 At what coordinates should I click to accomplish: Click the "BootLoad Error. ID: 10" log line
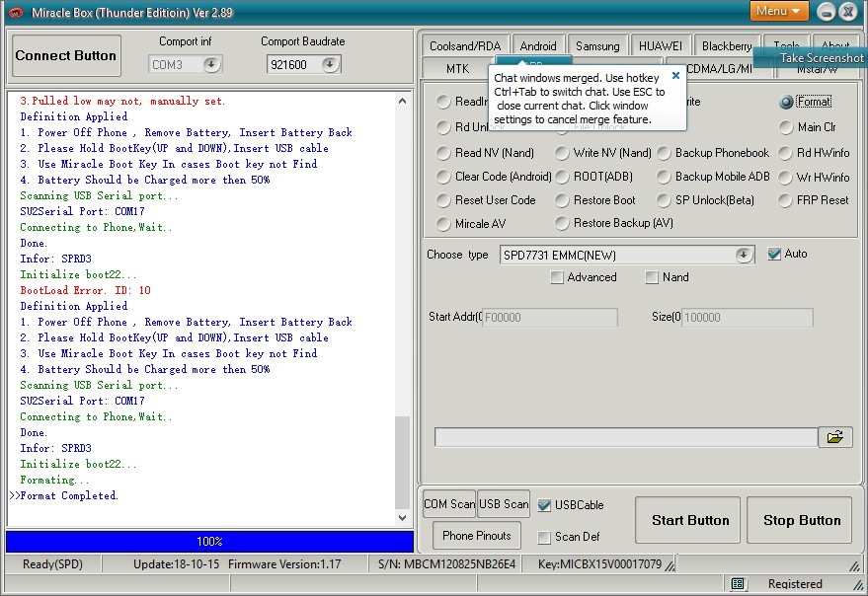pos(85,290)
